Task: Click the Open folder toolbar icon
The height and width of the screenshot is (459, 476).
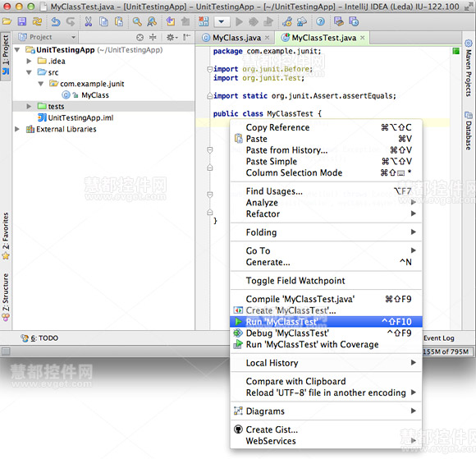Action: [7, 21]
